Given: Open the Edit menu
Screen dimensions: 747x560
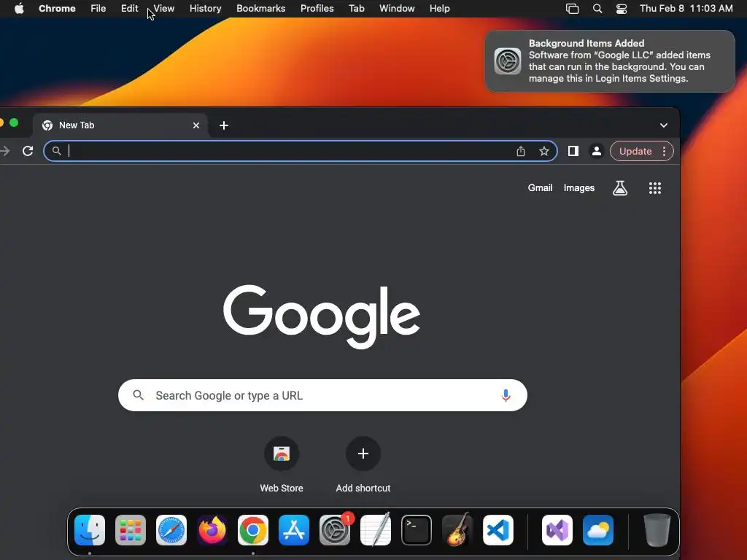Looking at the screenshot, I should [x=129, y=9].
